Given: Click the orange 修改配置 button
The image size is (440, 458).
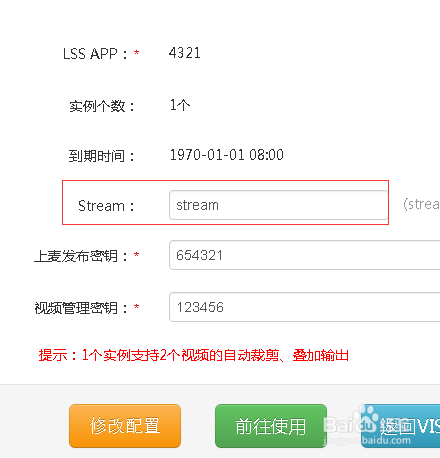Looking at the screenshot, I should 125,426.
